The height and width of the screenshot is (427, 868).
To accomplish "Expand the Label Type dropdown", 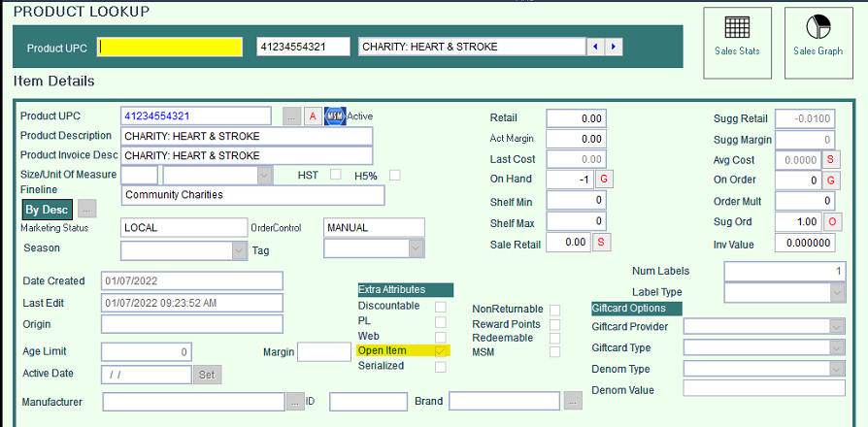I will point(837,292).
